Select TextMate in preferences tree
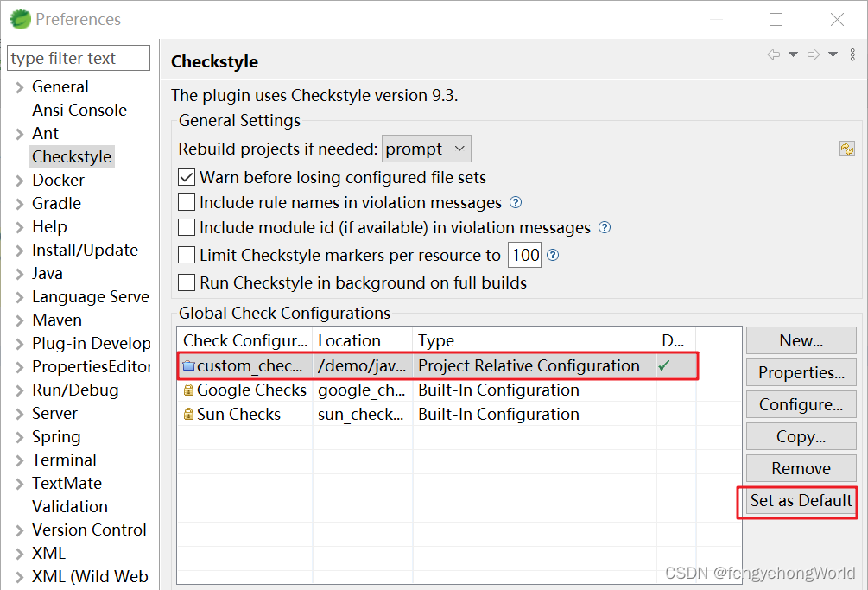868x590 pixels. (x=67, y=483)
